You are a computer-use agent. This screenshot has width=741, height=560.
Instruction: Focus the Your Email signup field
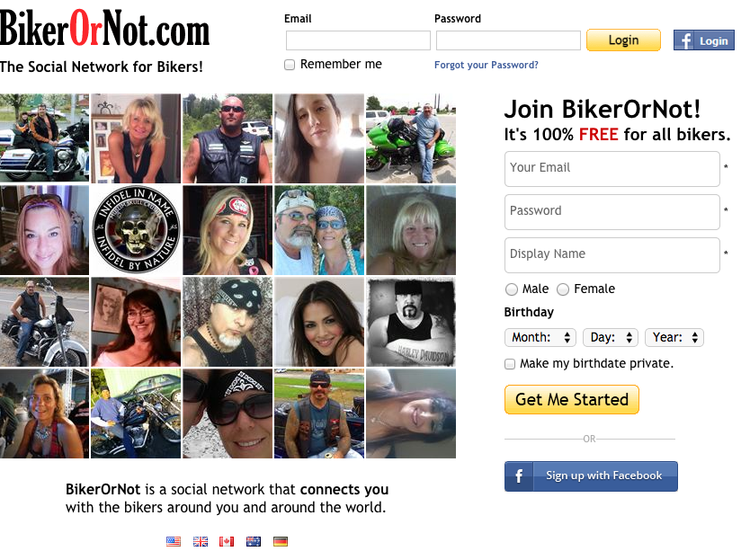click(612, 169)
